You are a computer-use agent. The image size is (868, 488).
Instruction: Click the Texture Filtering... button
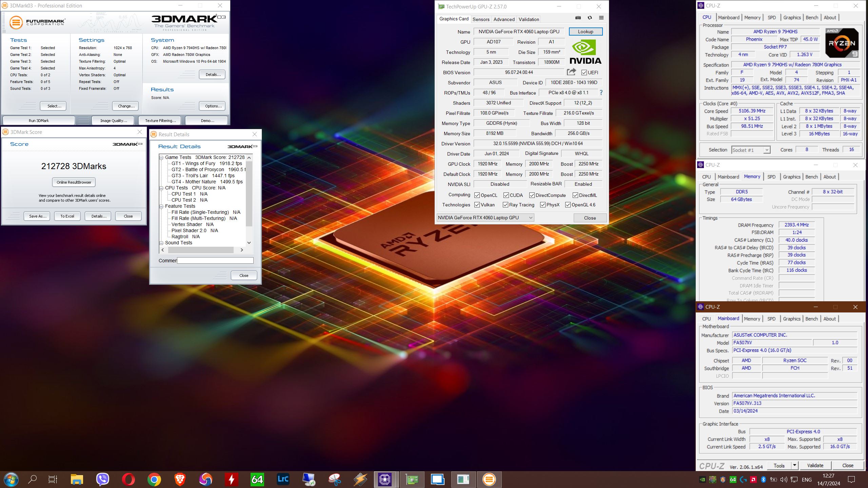(x=160, y=121)
